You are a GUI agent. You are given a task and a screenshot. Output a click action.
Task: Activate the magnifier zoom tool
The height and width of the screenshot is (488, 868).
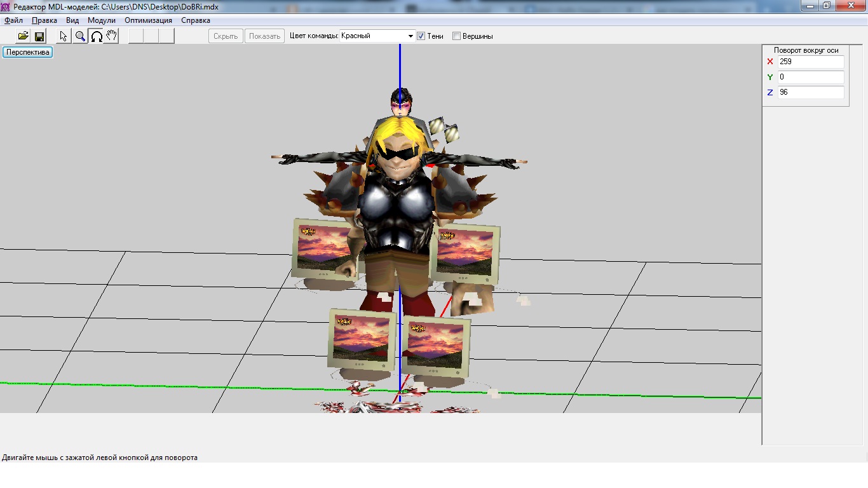tap(80, 36)
